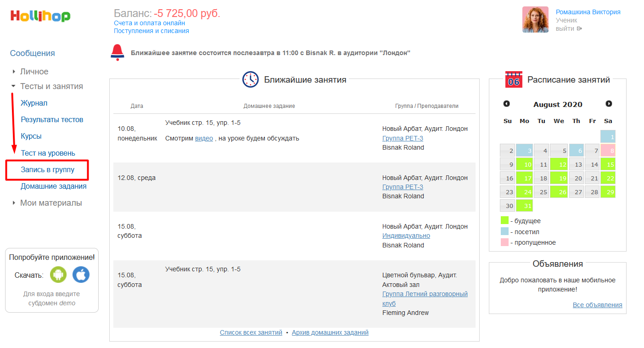644x348 pixels.
Task: Select August 22 in the calendar
Action: 608,178
